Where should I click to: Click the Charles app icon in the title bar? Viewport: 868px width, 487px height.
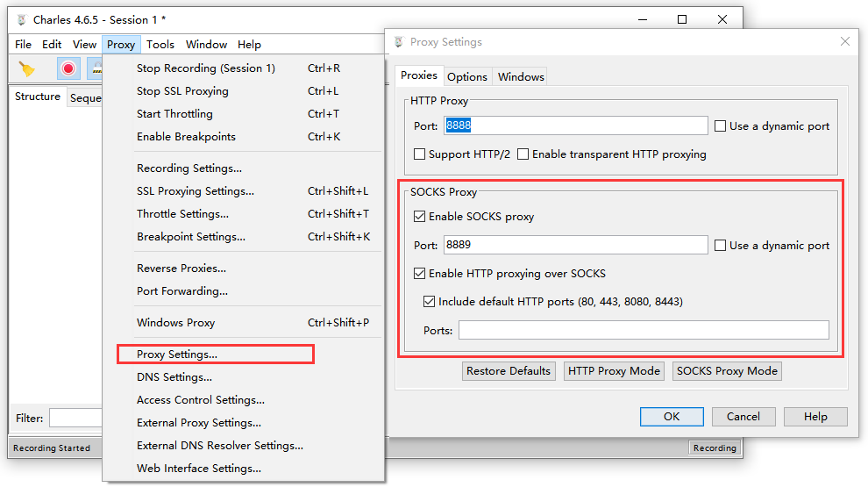(x=22, y=20)
